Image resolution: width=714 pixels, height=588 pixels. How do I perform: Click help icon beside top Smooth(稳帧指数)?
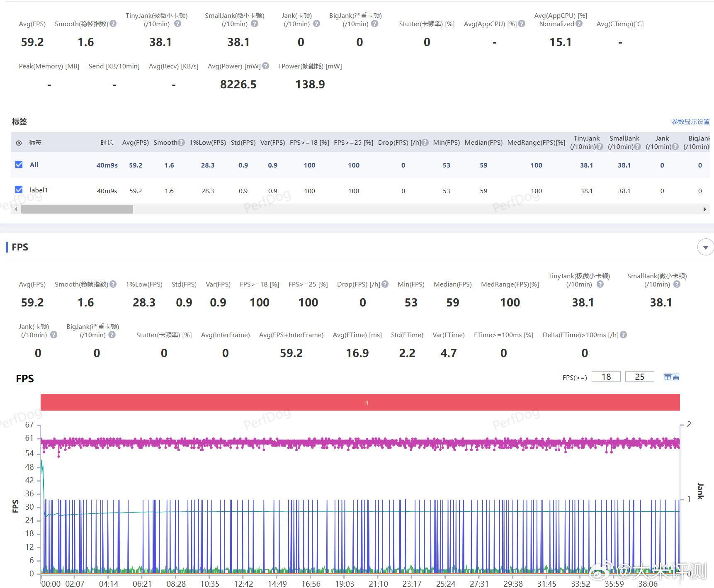113,24
